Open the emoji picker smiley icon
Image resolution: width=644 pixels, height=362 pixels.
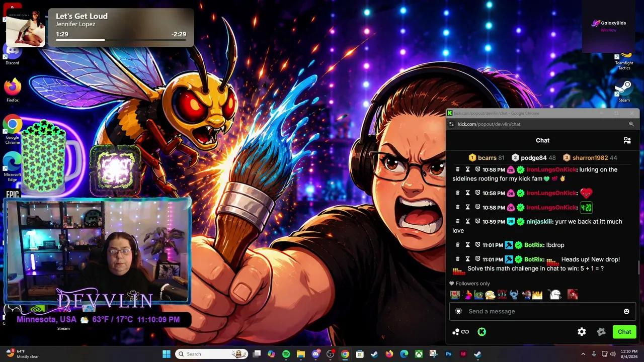626,311
